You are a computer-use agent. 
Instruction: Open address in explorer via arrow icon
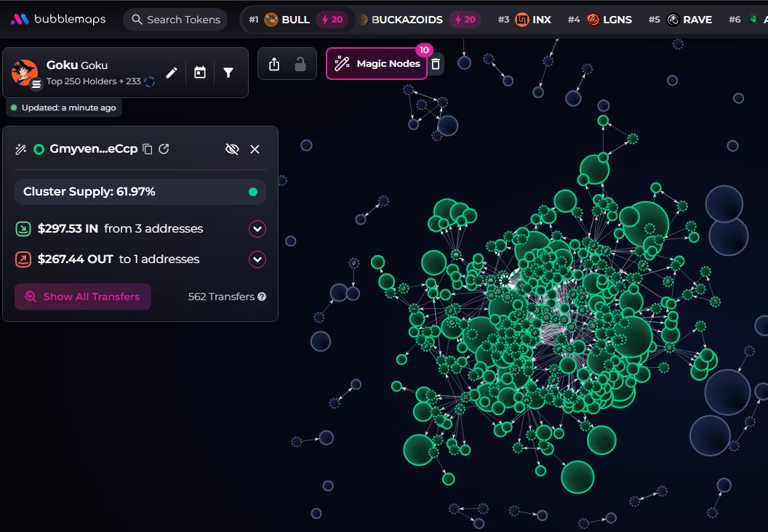(164, 149)
